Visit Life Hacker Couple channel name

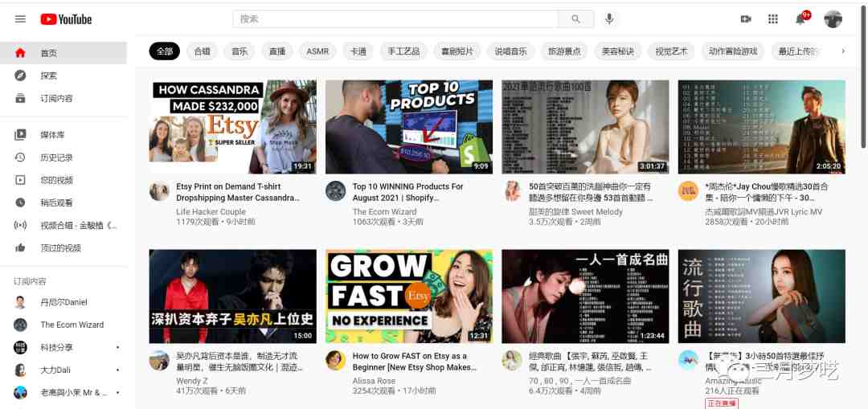(211, 212)
